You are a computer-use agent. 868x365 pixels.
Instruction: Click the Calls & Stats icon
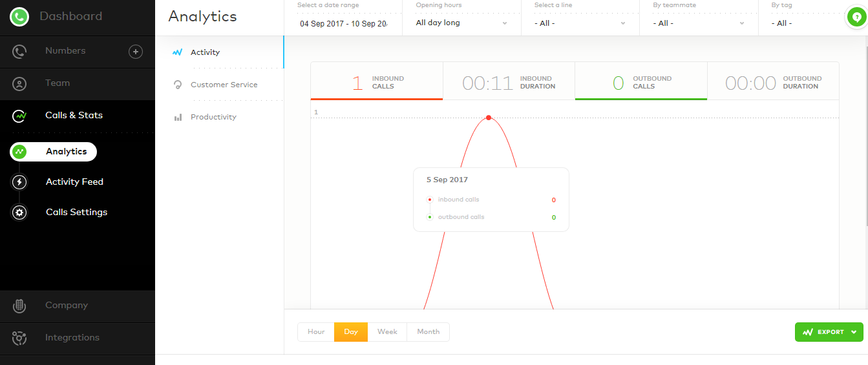click(19, 116)
